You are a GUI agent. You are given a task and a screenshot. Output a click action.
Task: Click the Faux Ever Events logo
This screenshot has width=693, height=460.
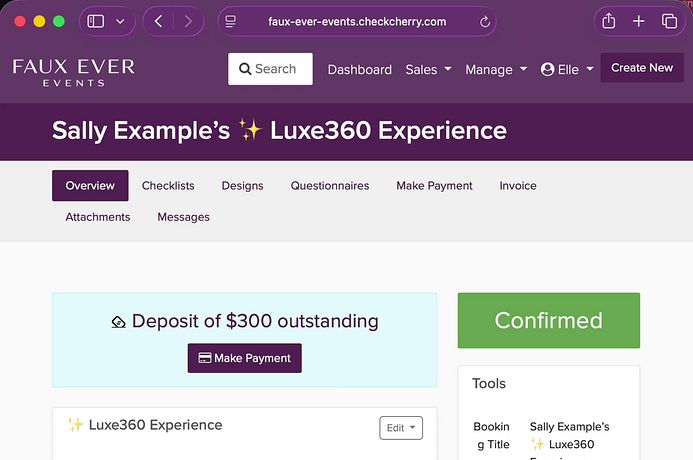[73, 70]
